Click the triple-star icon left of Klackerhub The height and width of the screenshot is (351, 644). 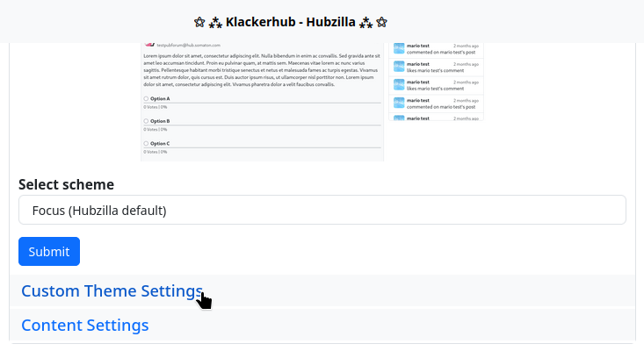click(215, 21)
